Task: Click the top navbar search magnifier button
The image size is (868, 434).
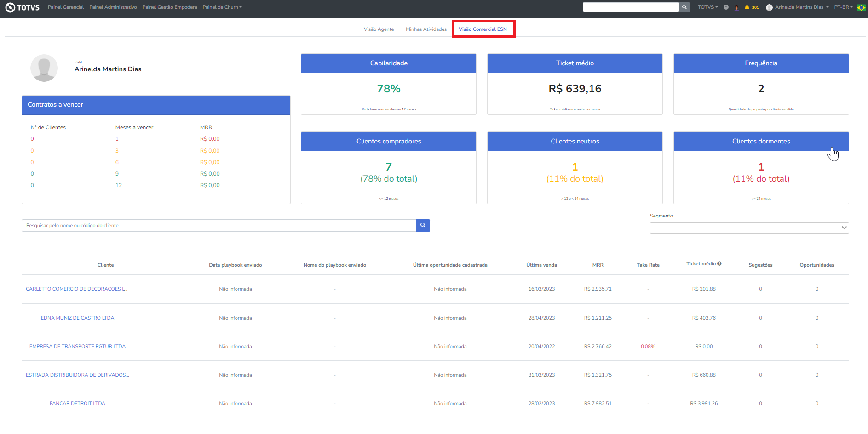Action: [x=684, y=7]
